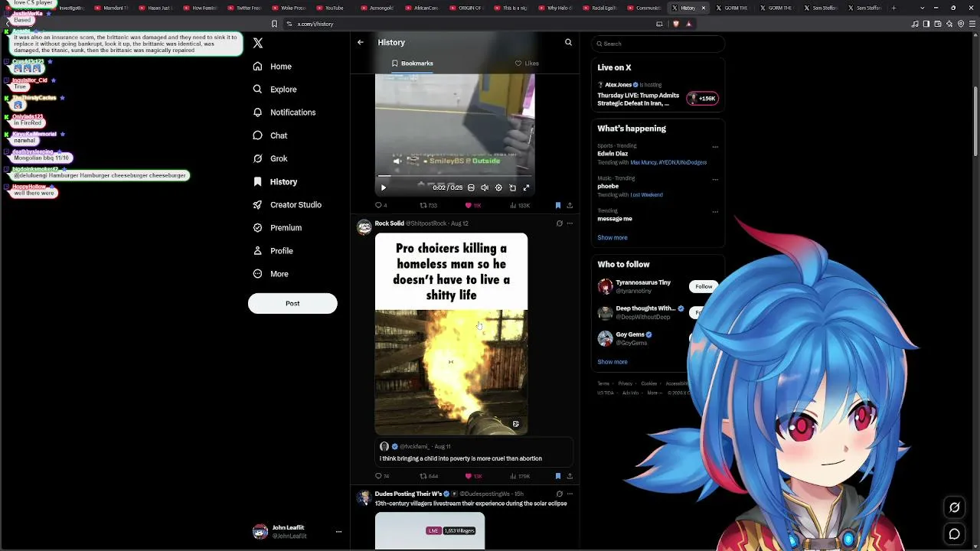Image resolution: width=980 pixels, height=551 pixels.
Task: View analytics for the 133K views post
Action: pyautogui.click(x=520, y=205)
